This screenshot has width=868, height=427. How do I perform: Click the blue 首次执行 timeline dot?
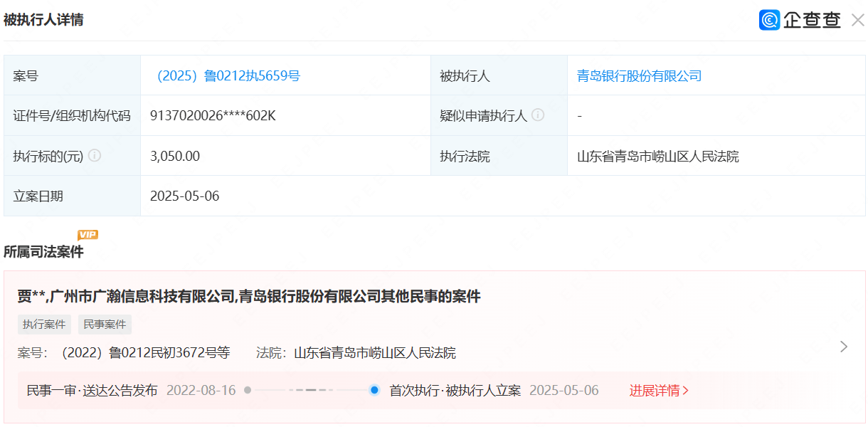pyautogui.click(x=375, y=390)
